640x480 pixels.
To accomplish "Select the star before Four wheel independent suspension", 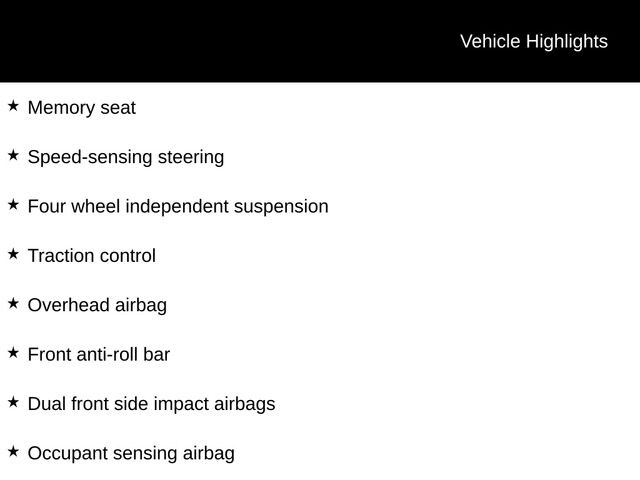I will [13, 204].
